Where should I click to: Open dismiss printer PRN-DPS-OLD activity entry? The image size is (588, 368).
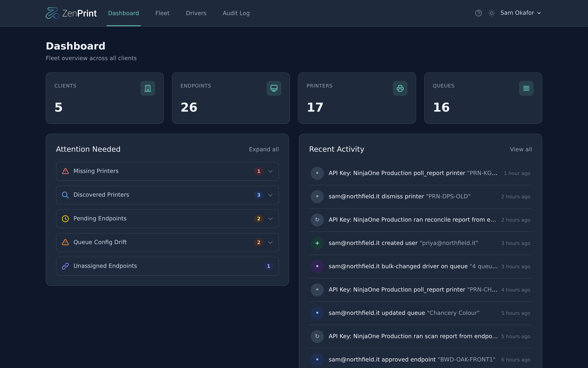point(420,197)
